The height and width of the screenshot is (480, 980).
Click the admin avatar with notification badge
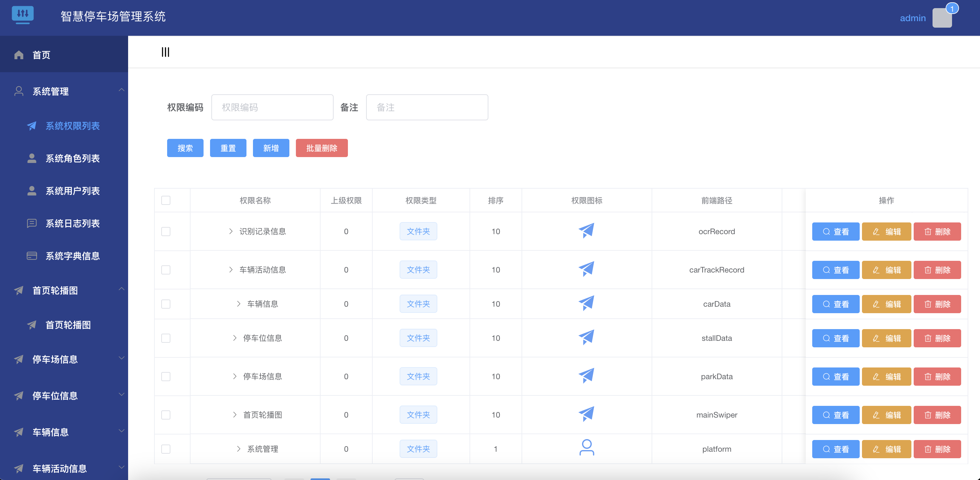click(x=942, y=18)
